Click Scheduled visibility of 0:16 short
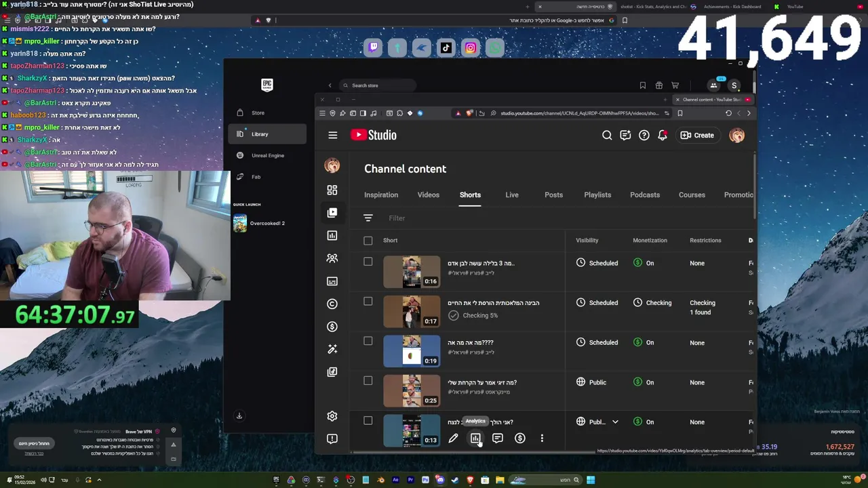Image resolution: width=868 pixels, height=488 pixels. tap(597, 263)
